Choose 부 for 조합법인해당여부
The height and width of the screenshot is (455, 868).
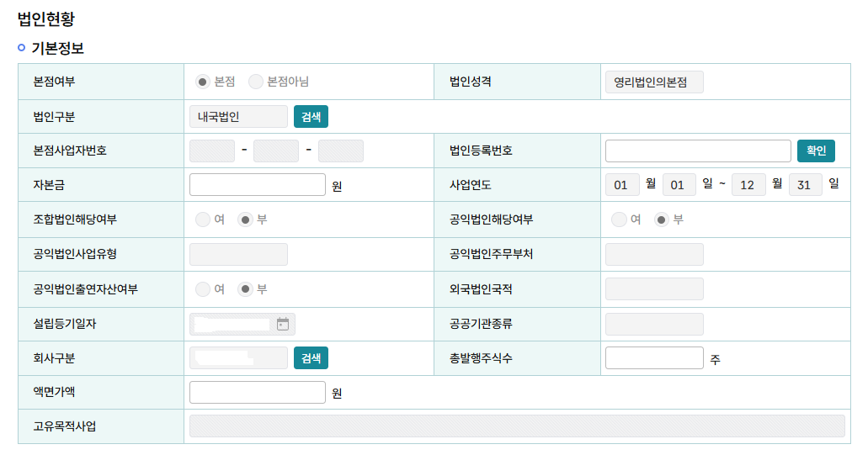[245, 220]
